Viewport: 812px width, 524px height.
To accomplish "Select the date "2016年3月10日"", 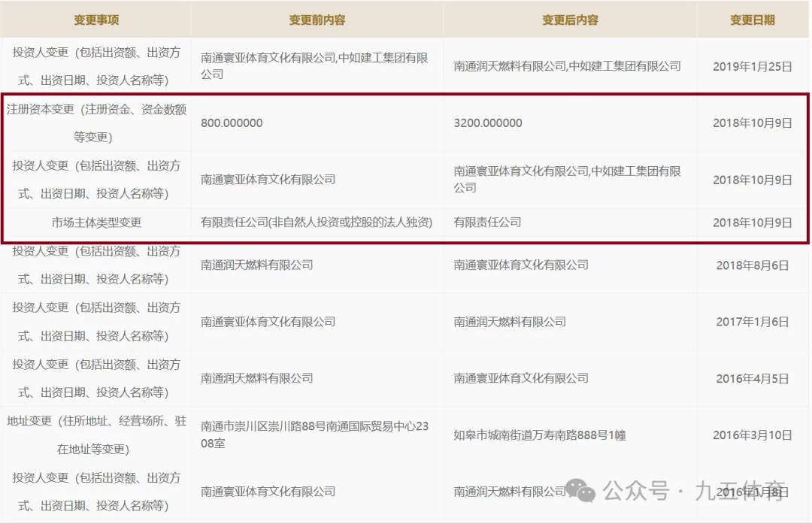I will point(753,435).
